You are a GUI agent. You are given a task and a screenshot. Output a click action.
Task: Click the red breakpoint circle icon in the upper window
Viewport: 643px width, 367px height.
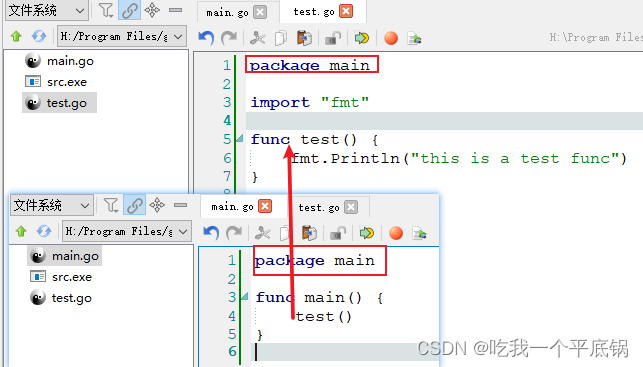[391, 38]
